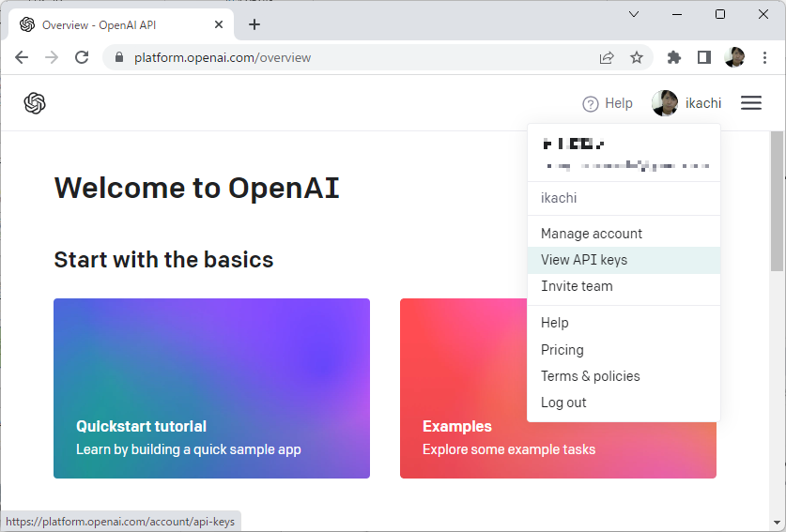Click the share page icon in address bar

(x=607, y=57)
